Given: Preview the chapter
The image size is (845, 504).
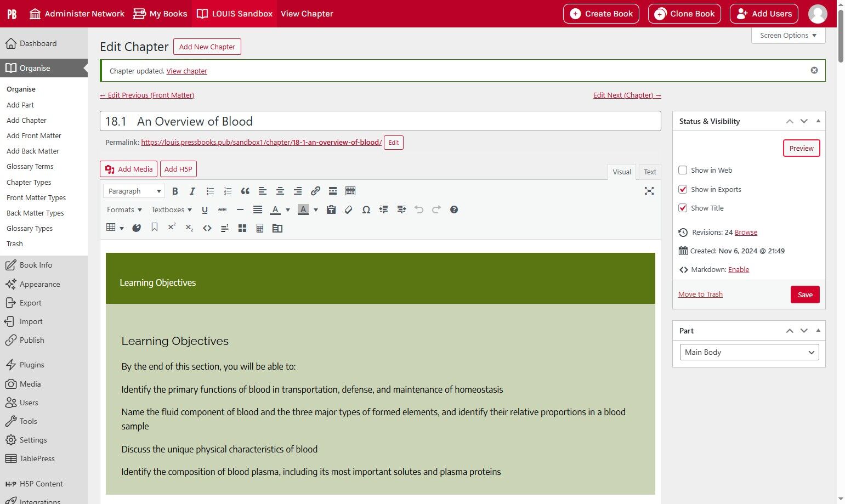Looking at the screenshot, I should (801, 148).
